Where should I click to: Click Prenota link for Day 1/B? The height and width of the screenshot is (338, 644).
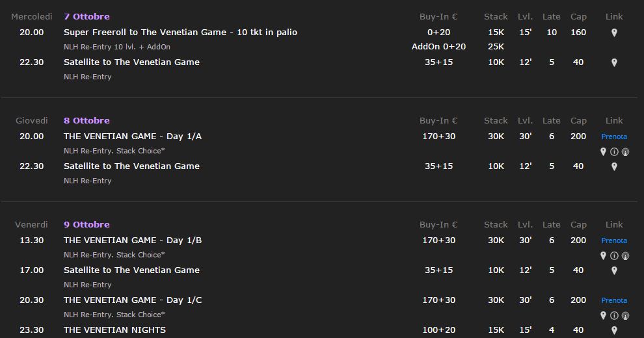pyautogui.click(x=614, y=240)
